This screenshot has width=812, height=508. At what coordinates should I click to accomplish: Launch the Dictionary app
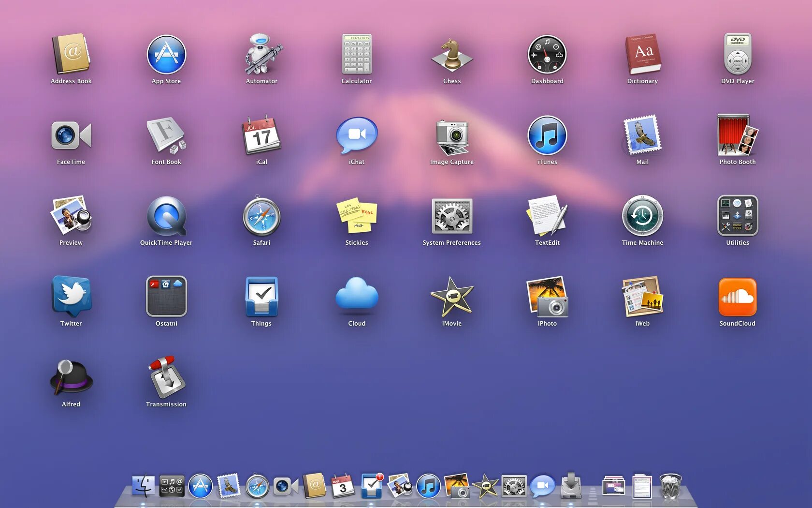[642, 54]
